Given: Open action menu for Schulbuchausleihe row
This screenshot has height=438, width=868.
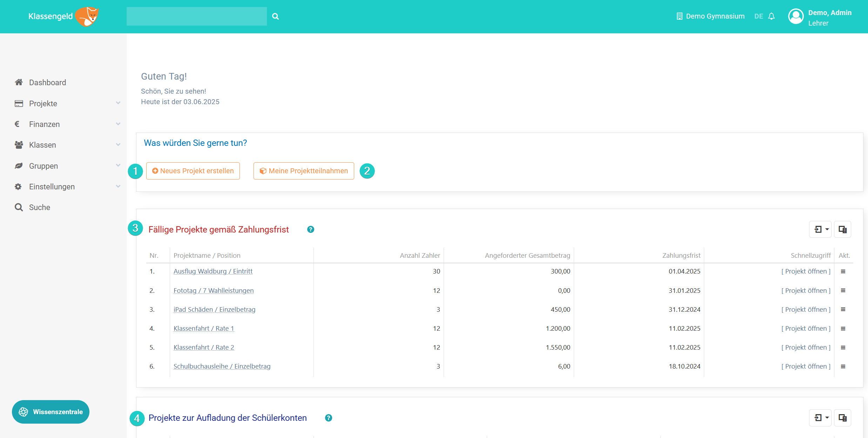Looking at the screenshot, I should click(843, 366).
